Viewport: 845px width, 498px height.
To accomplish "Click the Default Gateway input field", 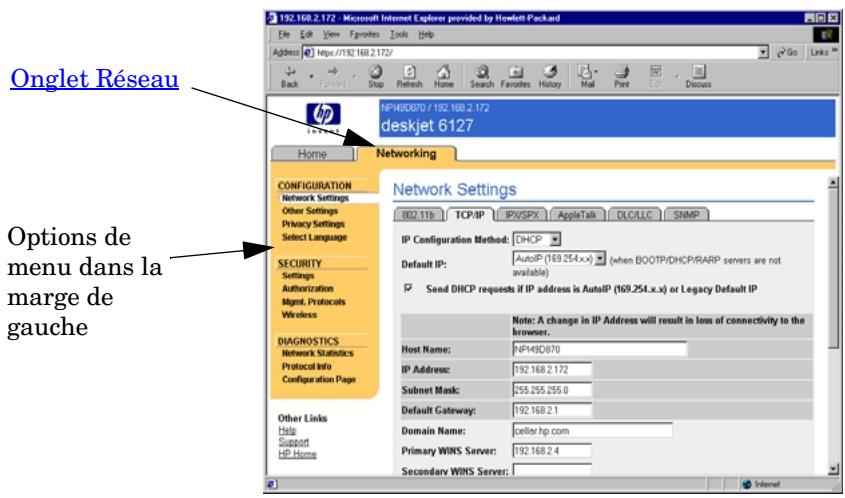I will click(x=552, y=410).
